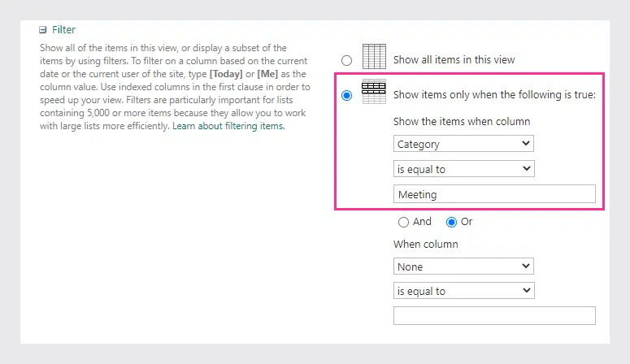This screenshot has width=630, height=364.
Task: Open the Category column dropdown
Action: [x=463, y=144]
